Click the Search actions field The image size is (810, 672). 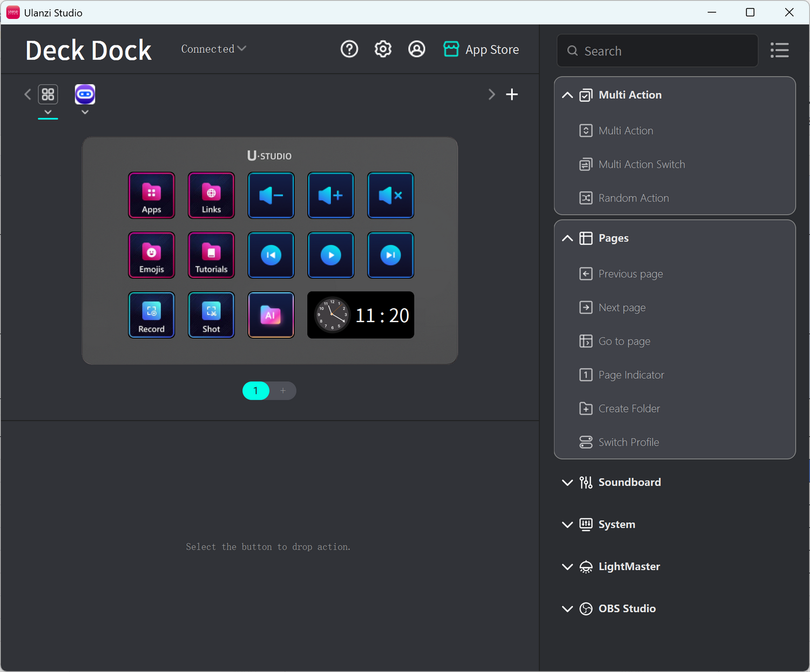tap(664, 51)
